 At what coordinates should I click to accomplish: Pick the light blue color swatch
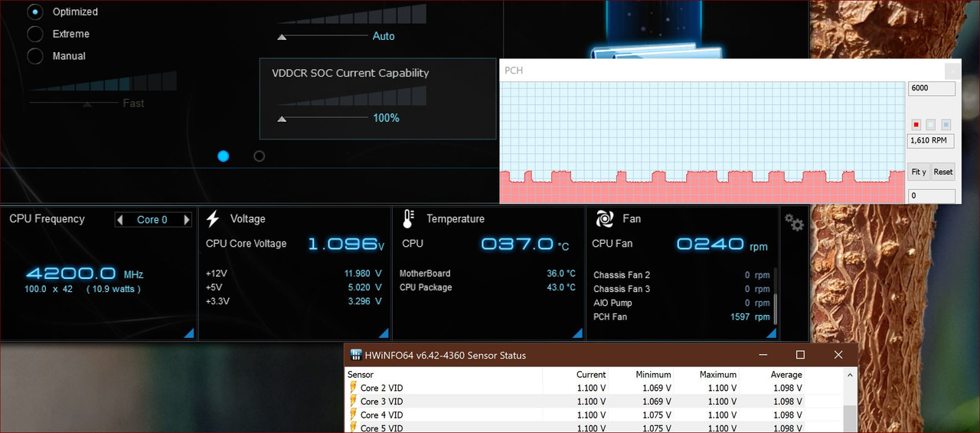(x=946, y=124)
